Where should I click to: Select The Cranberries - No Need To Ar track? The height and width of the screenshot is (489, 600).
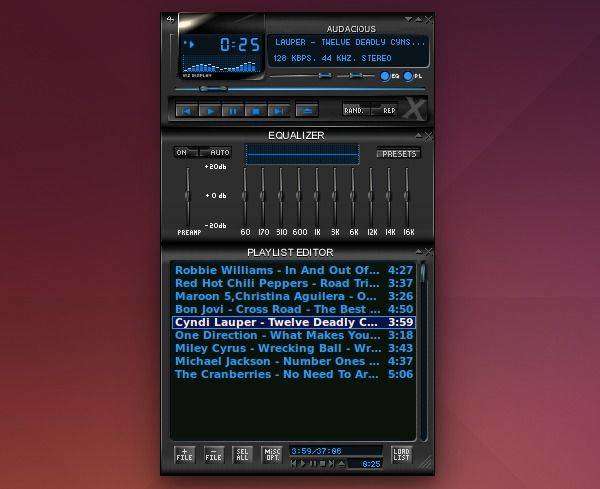(293, 374)
